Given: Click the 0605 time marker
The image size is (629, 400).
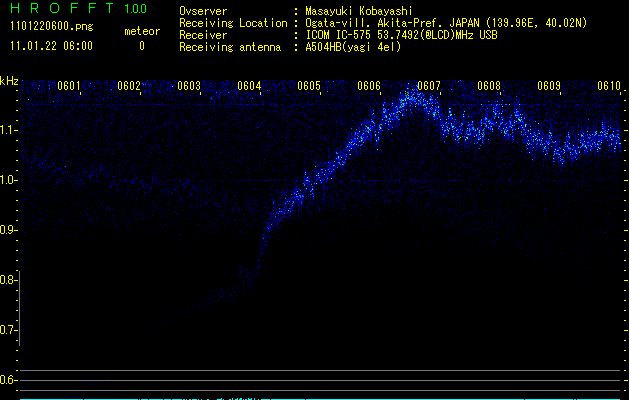Looking at the screenshot, I should point(309,86).
